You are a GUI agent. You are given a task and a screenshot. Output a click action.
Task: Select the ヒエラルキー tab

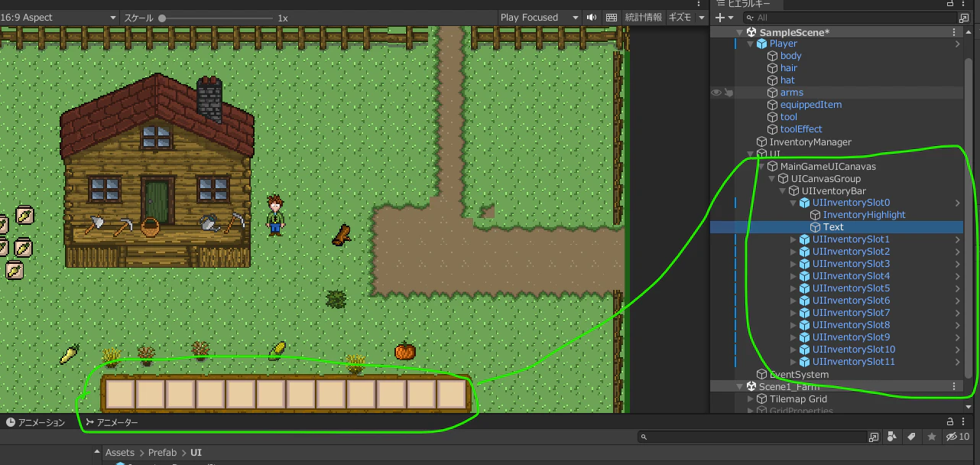pyautogui.click(x=744, y=4)
